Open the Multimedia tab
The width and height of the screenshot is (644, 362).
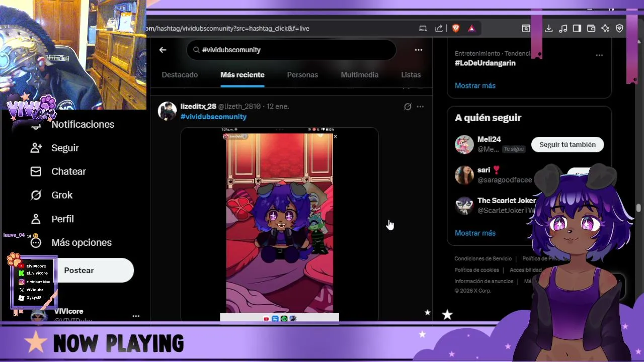[x=359, y=75]
